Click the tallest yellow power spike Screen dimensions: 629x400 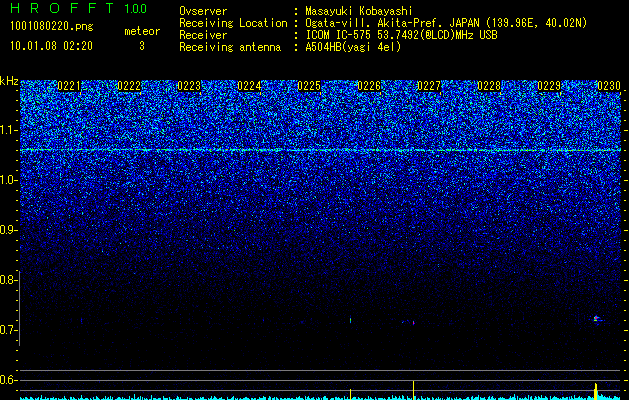(x=413, y=390)
